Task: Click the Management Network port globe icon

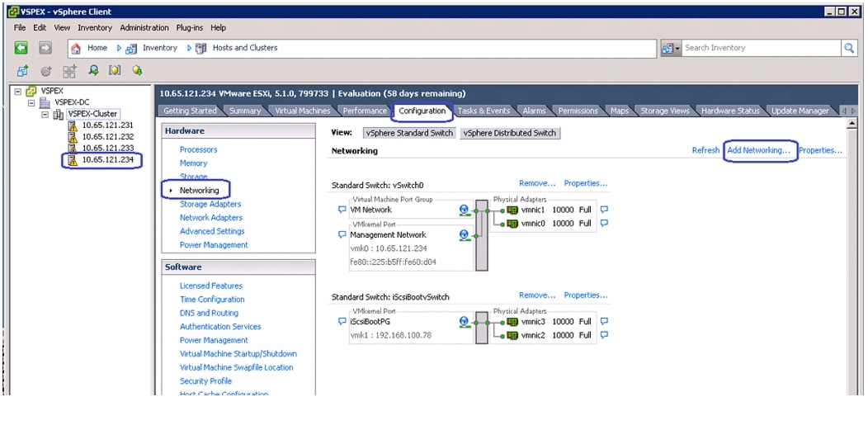Action: pyautogui.click(x=465, y=235)
